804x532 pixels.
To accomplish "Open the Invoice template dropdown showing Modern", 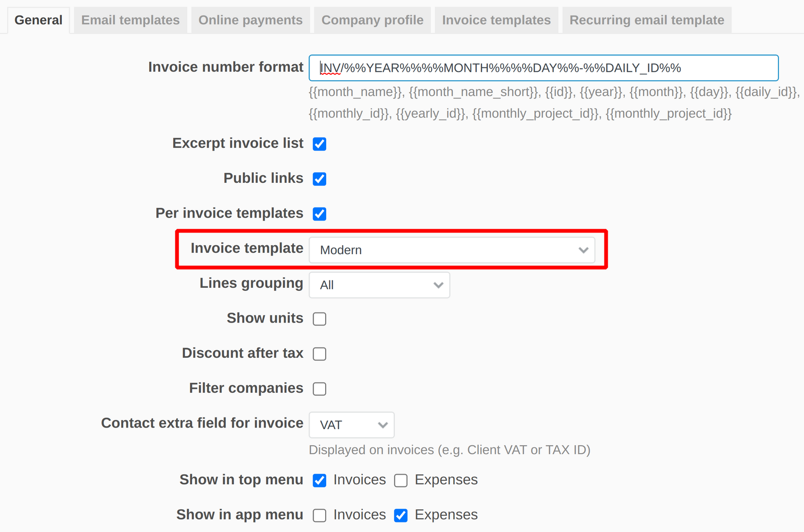I will [451, 250].
